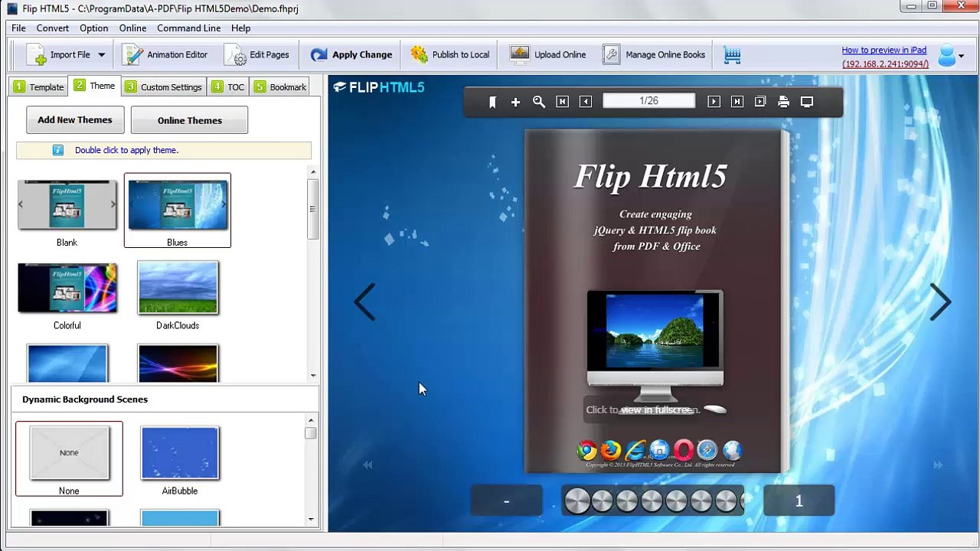Viewport: 980px width, 551px height.
Task: Select the Blues theme thumbnail
Action: point(178,205)
